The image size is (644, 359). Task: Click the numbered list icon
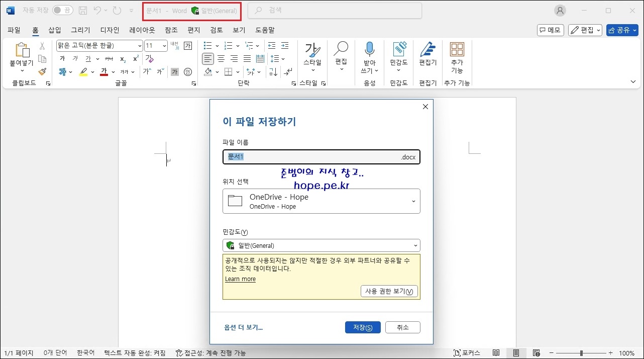tap(228, 46)
